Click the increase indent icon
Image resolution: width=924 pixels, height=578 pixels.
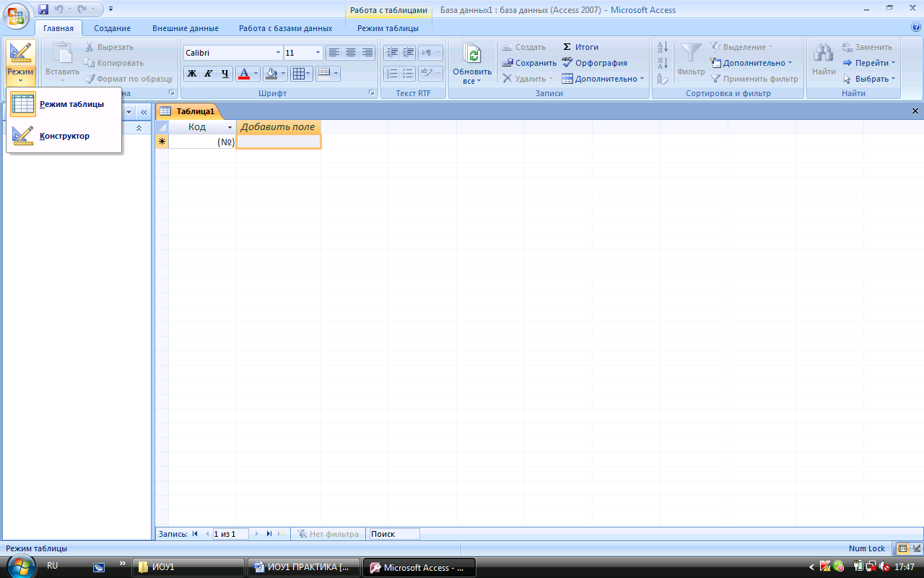click(409, 53)
